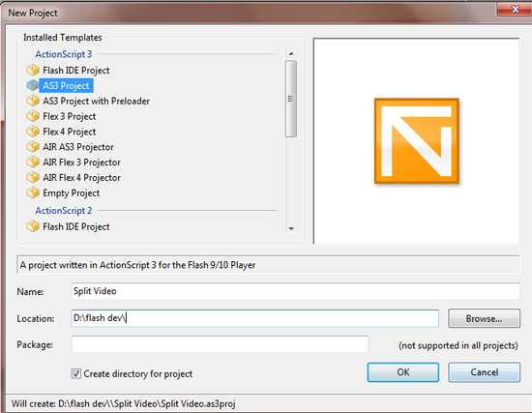This screenshot has height=413, width=532.
Task: Click the Flash IDE Project icon under ActionScript 3
Action: coord(33,70)
